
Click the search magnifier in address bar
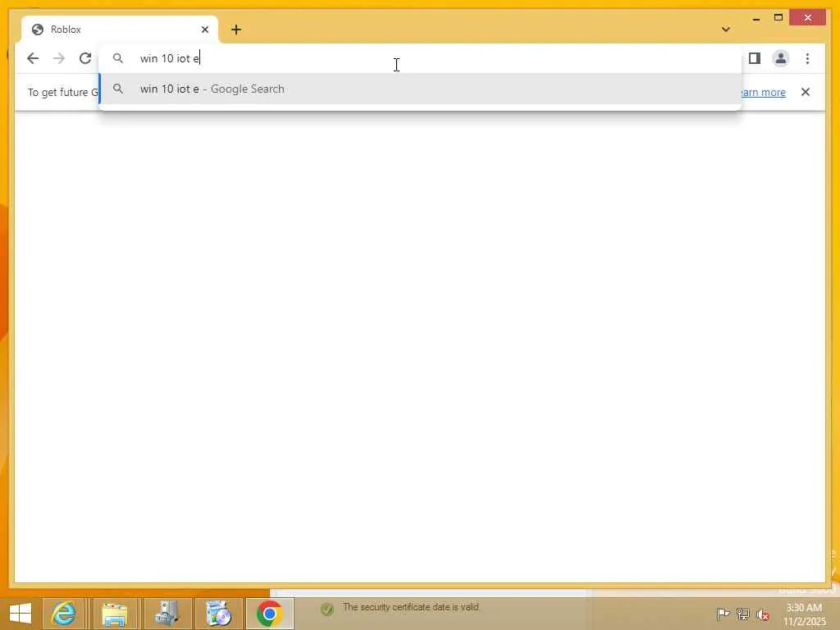pos(118,58)
